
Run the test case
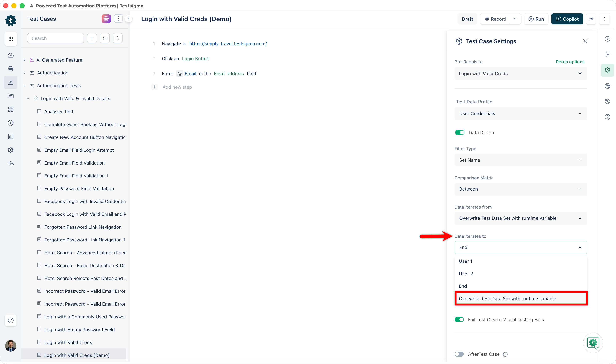pos(536,19)
